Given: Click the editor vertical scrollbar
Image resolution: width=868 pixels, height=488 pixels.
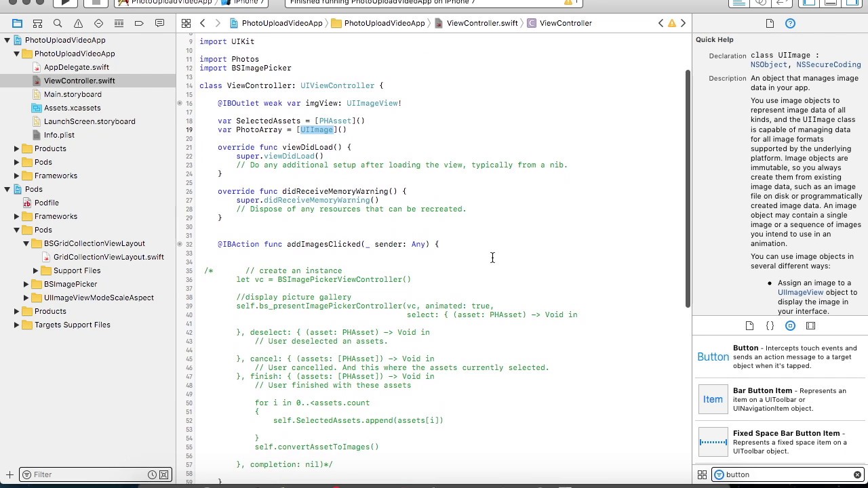Looking at the screenshot, I should coord(687,188).
